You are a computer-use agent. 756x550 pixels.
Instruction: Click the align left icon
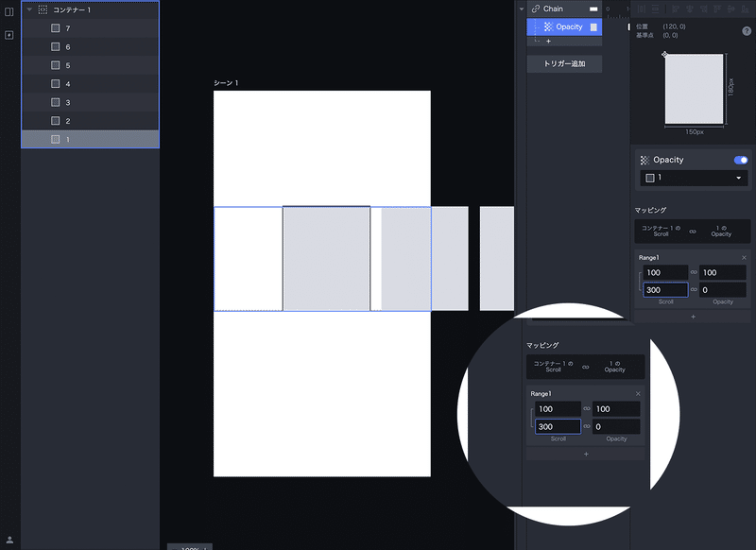click(x=676, y=9)
